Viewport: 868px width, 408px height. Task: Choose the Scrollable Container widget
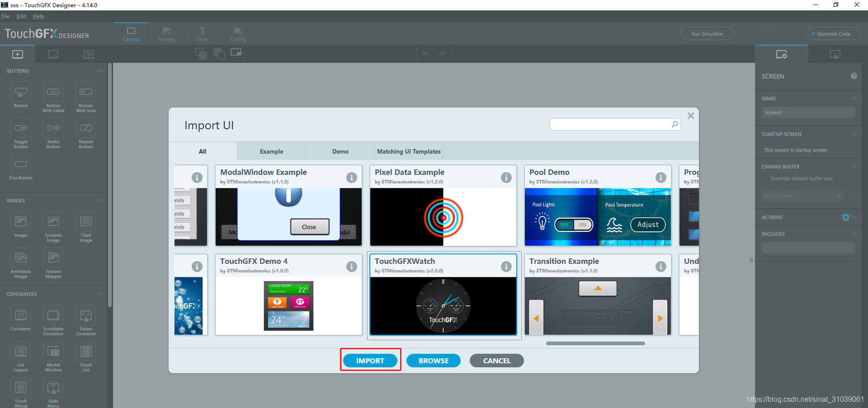53,315
